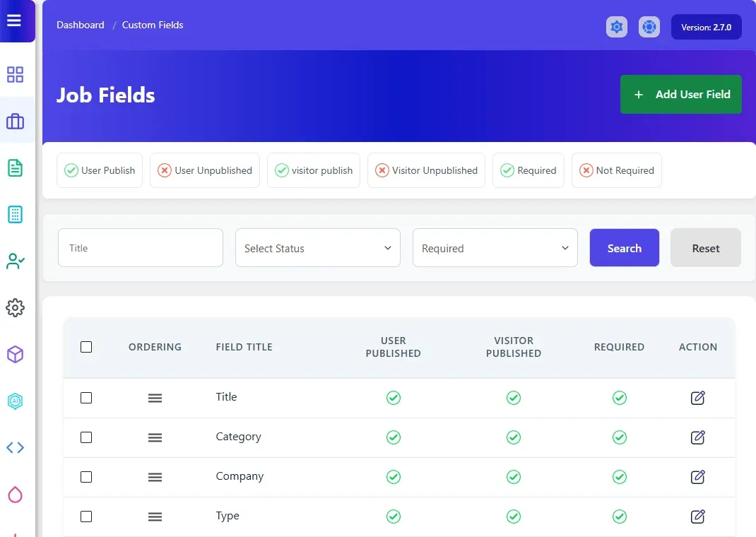The image size is (756, 537).
Task: Check the Category row checkbox
Action: click(86, 437)
